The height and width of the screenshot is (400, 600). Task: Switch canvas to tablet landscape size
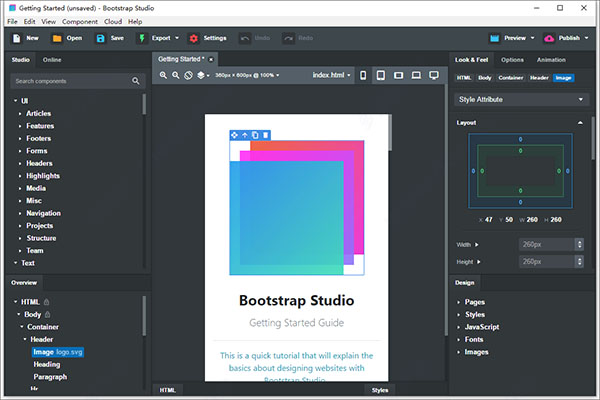(x=398, y=75)
